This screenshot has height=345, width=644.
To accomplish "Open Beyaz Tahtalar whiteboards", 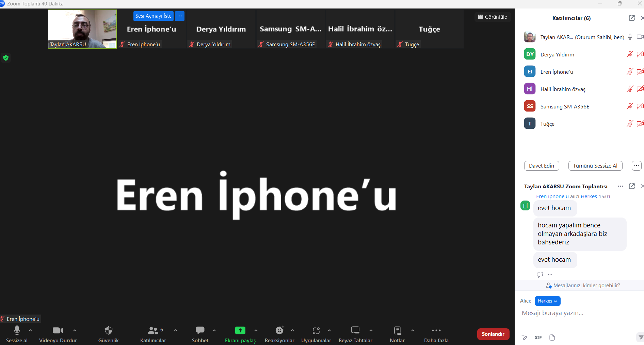I will pyautogui.click(x=355, y=334).
